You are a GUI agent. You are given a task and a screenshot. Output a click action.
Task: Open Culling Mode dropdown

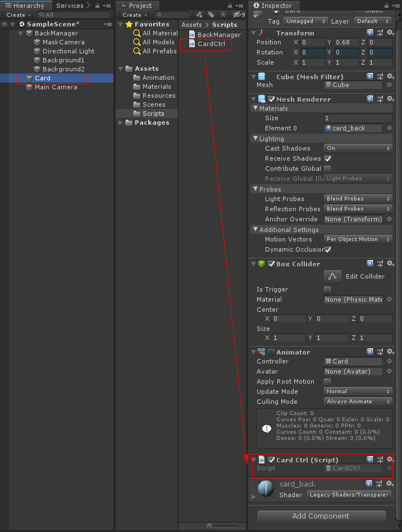click(358, 401)
